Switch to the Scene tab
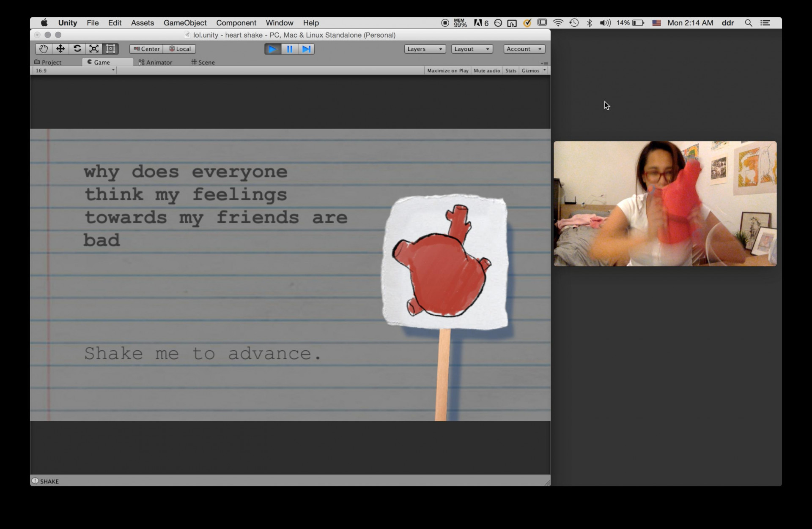The height and width of the screenshot is (529, 812). point(203,62)
